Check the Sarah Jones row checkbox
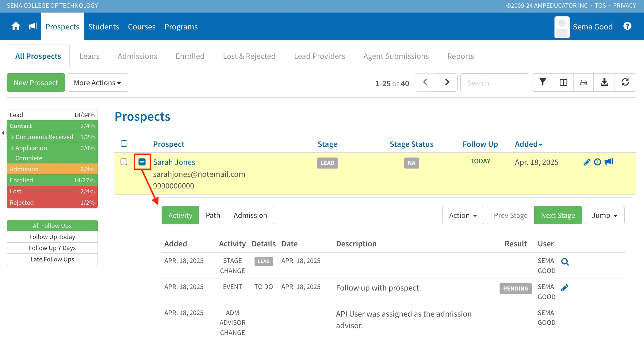The width and height of the screenshot is (644, 342). click(124, 161)
